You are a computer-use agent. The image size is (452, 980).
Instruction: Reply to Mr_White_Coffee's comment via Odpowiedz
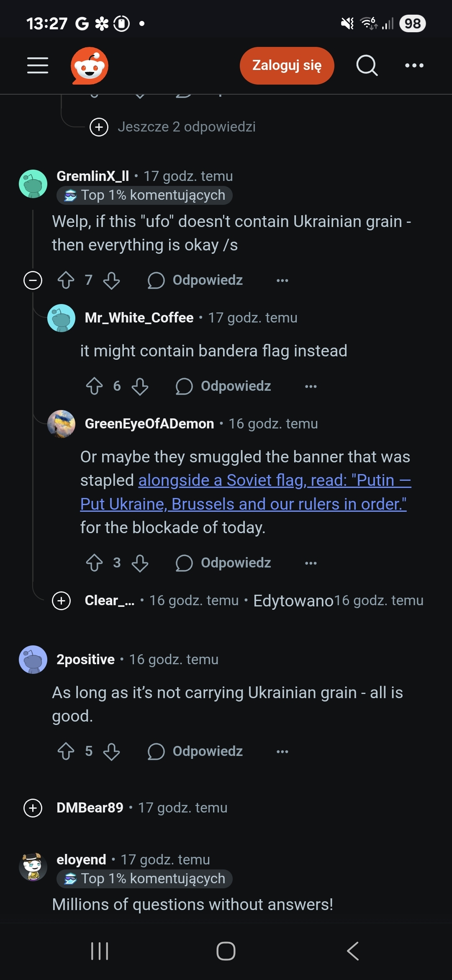point(224,386)
